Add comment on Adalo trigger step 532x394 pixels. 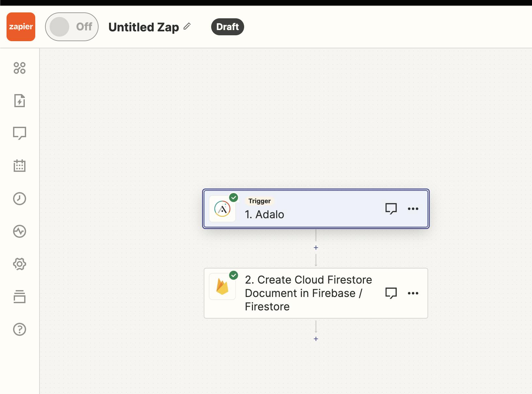tap(391, 209)
